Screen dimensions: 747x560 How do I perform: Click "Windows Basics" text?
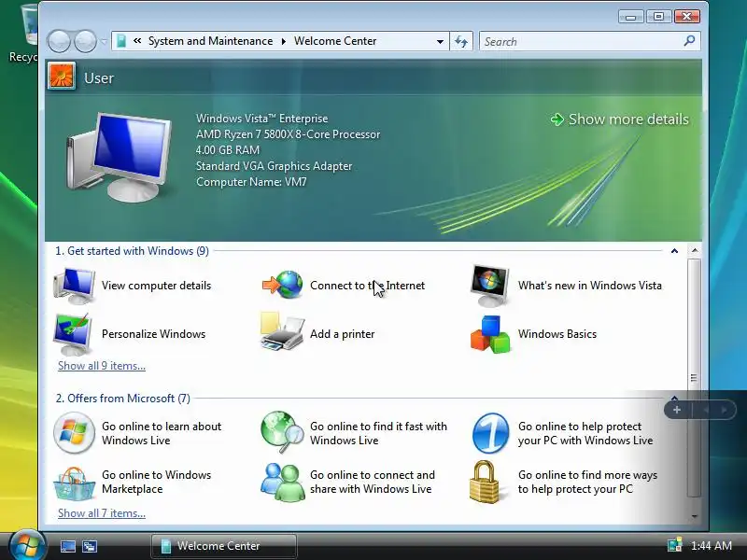coord(557,334)
